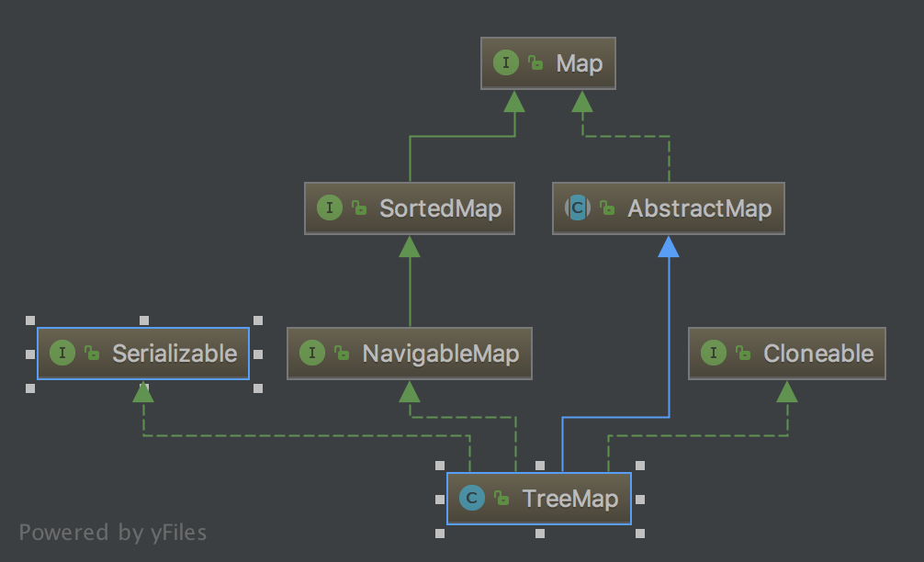
Task: Click the interface icon on Map node
Action: (506, 62)
